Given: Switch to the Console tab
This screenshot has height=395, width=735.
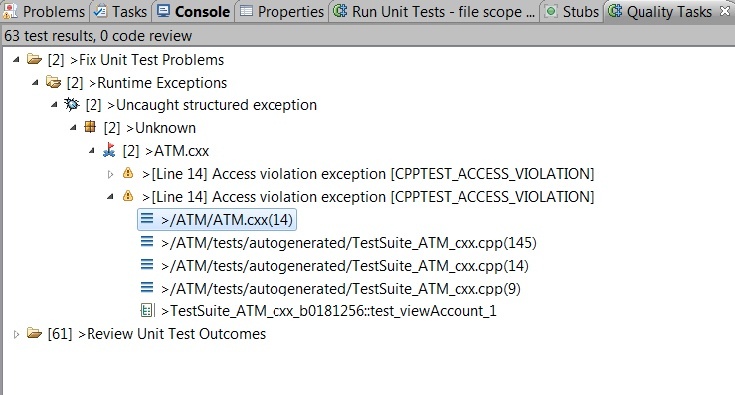Looking at the screenshot, I should tap(194, 11).
